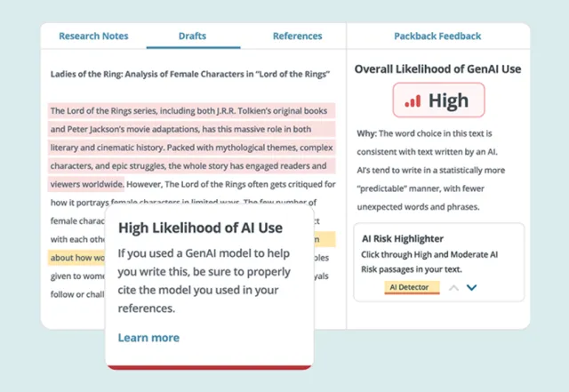
Task: Click the High likelihood badge
Action: 438,100
